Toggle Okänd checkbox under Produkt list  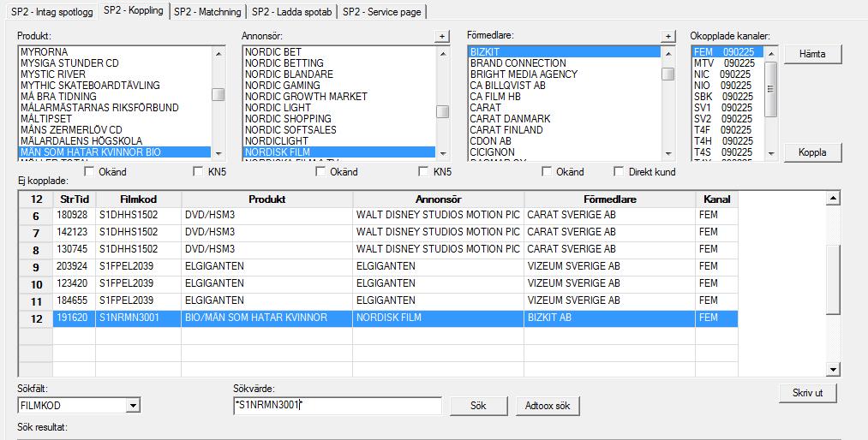click(x=89, y=172)
